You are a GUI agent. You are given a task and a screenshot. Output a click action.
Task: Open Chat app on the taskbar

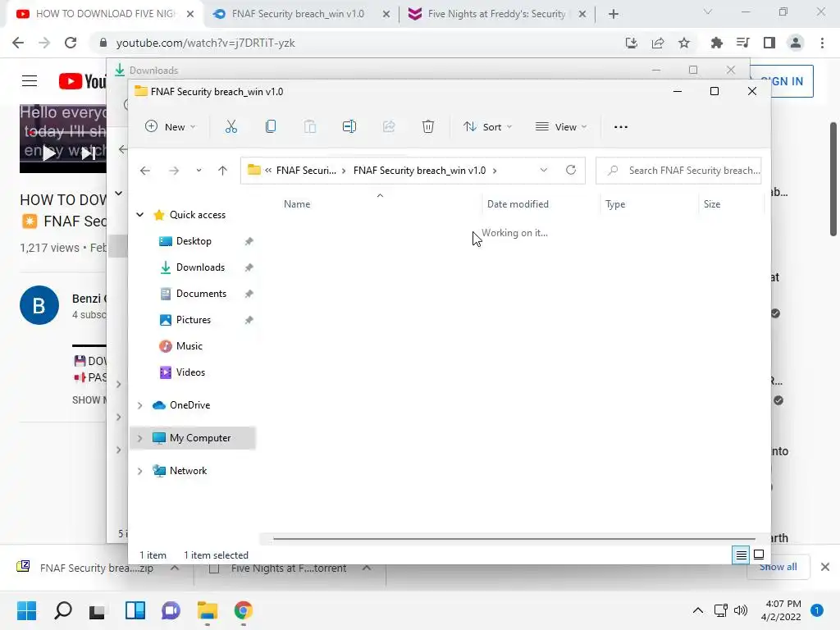point(171,610)
